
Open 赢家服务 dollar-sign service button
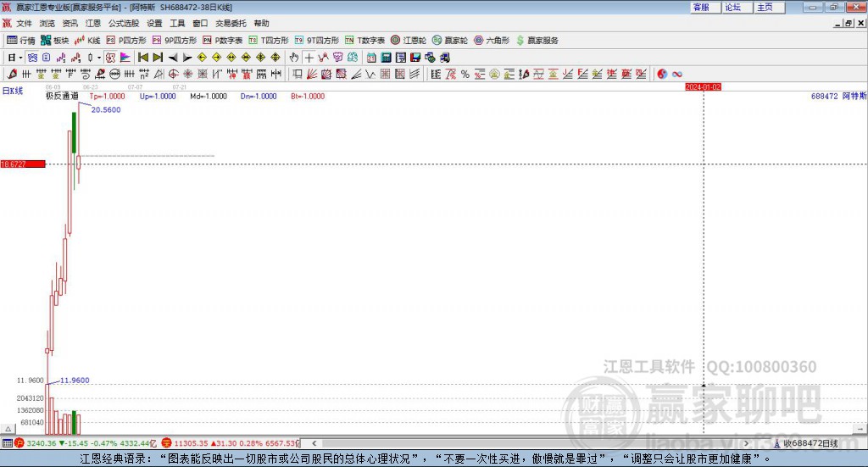tap(537, 41)
